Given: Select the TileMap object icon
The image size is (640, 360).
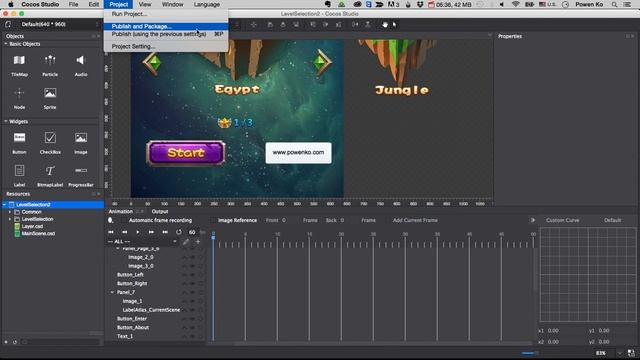Looking at the screenshot, I should pyautogui.click(x=19, y=60).
